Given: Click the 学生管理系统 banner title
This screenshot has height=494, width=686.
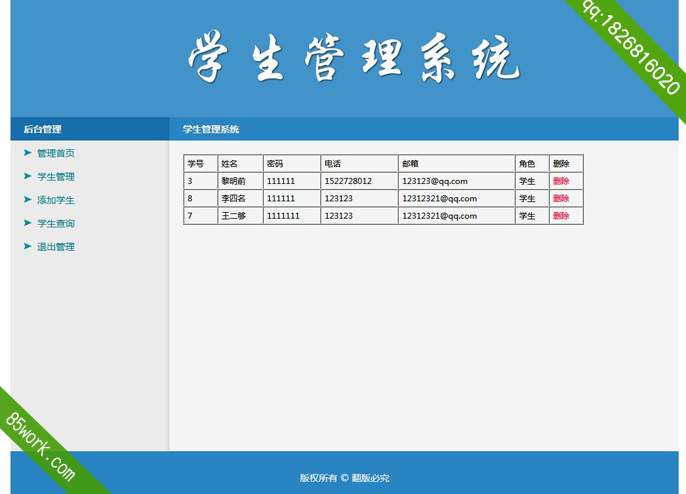Looking at the screenshot, I should point(353,57).
